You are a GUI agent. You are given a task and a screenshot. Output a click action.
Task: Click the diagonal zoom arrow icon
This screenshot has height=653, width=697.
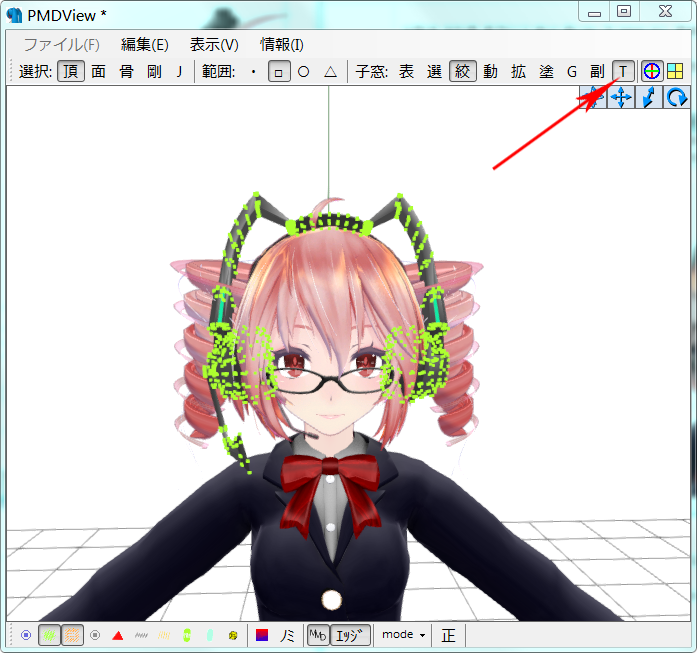649,97
